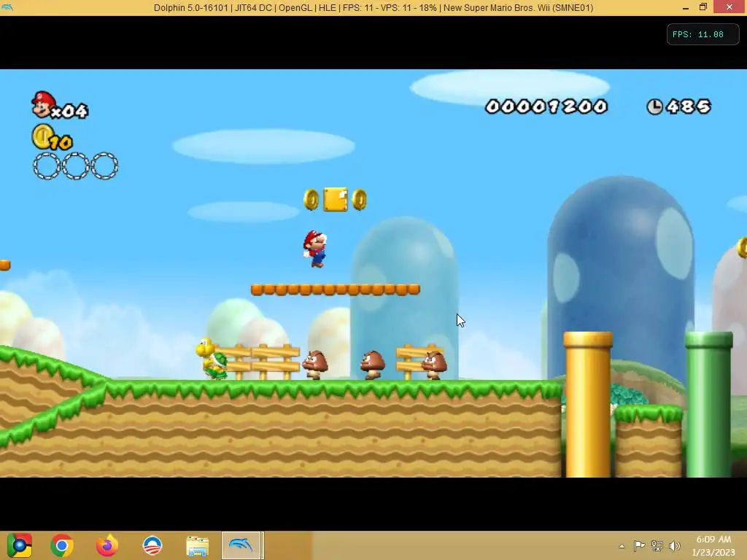The width and height of the screenshot is (747, 560).
Task: Click the Goomba in front of the right fence
Action: (x=434, y=365)
